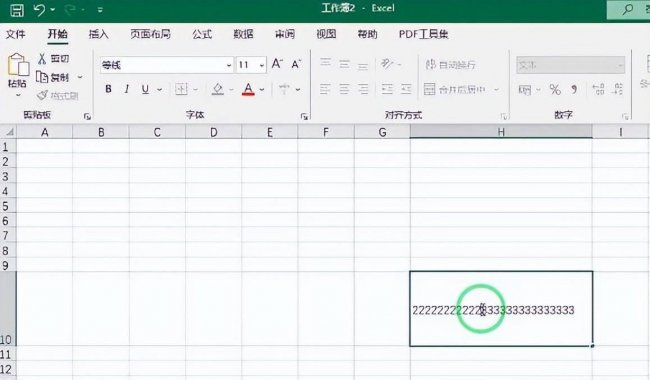Switch to the 帮助 ribbon tab
The width and height of the screenshot is (650, 380).
click(x=367, y=34)
